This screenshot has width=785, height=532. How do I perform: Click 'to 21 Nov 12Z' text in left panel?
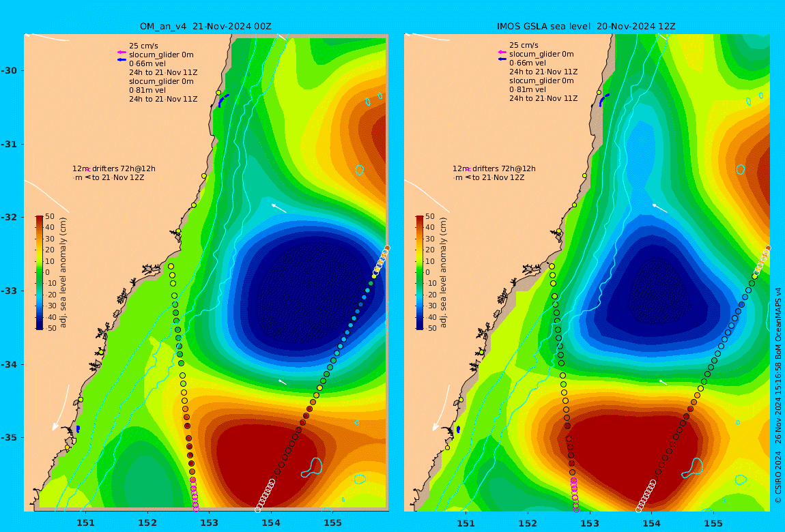(x=118, y=177)
